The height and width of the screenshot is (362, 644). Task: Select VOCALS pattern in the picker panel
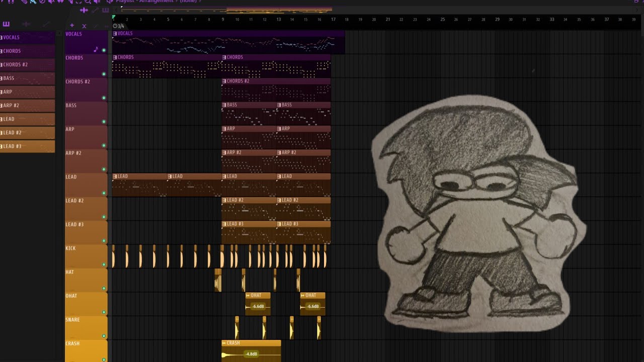[x=27, y=37]
